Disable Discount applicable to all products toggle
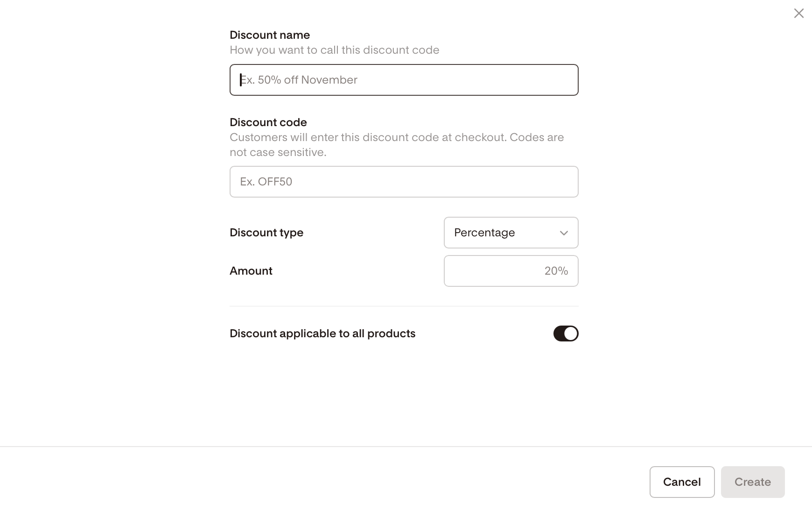812x511 pixels. pos(566,334)
